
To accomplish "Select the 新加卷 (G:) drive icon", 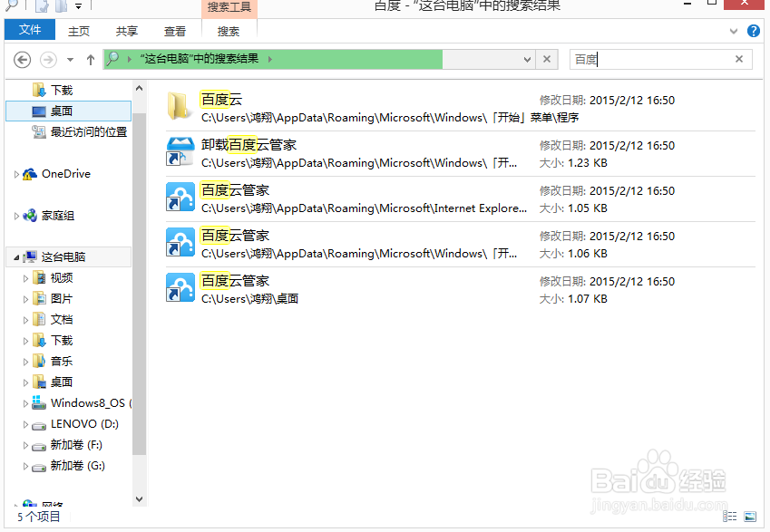I will 39,467.
